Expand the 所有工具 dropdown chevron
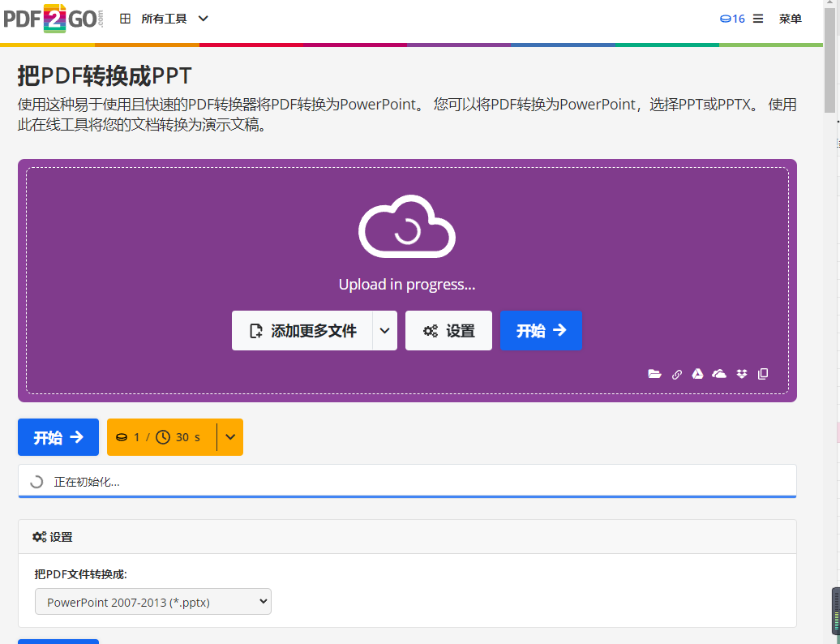Image resolution: width=840 pixels, height=644 pixels. tap(203, 19)
